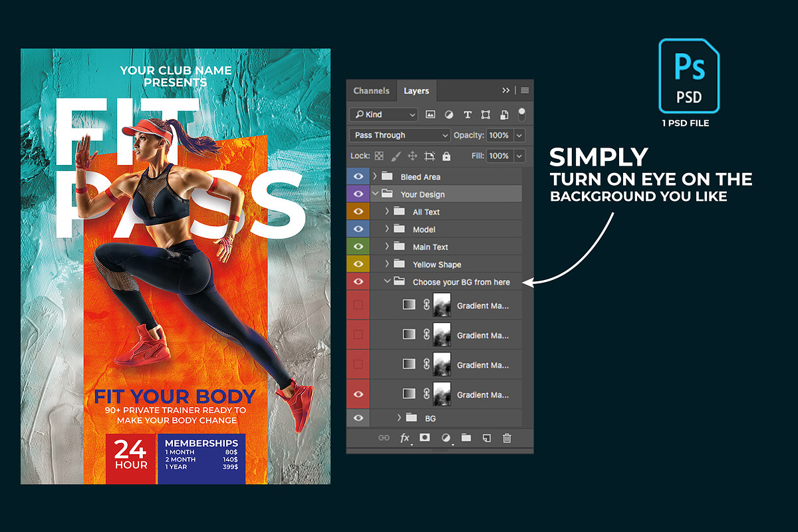
Task: Show the first Gradient Map layer
Action: (358, 305)
